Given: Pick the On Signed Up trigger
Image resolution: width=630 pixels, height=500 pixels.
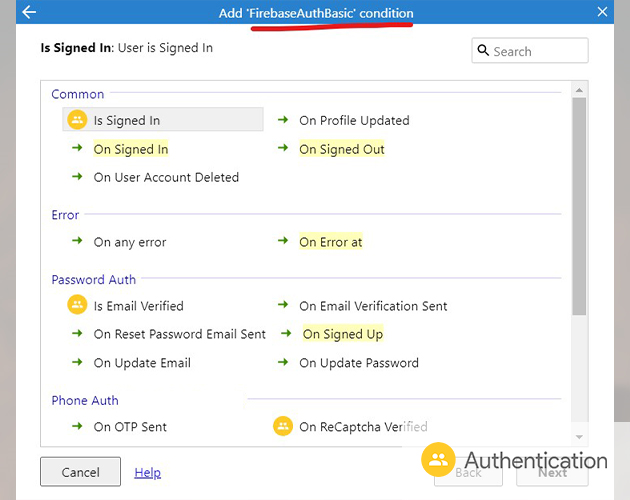Looking at the screenshot, I should (x=342, y=334).
